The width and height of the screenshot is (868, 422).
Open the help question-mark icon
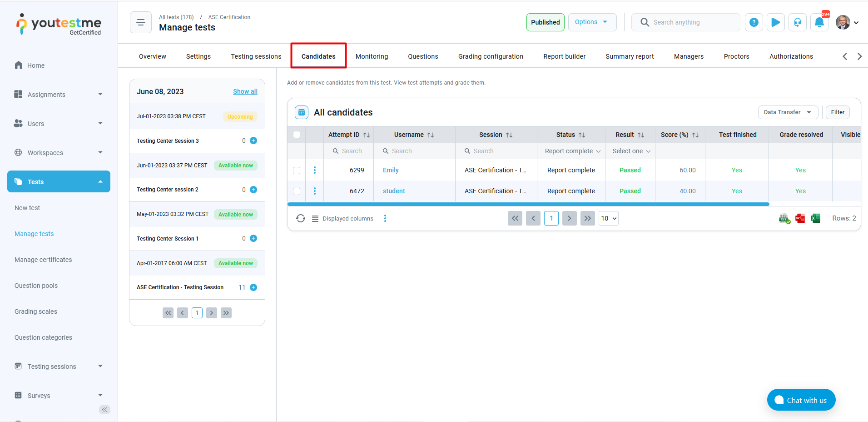[754, 22]
